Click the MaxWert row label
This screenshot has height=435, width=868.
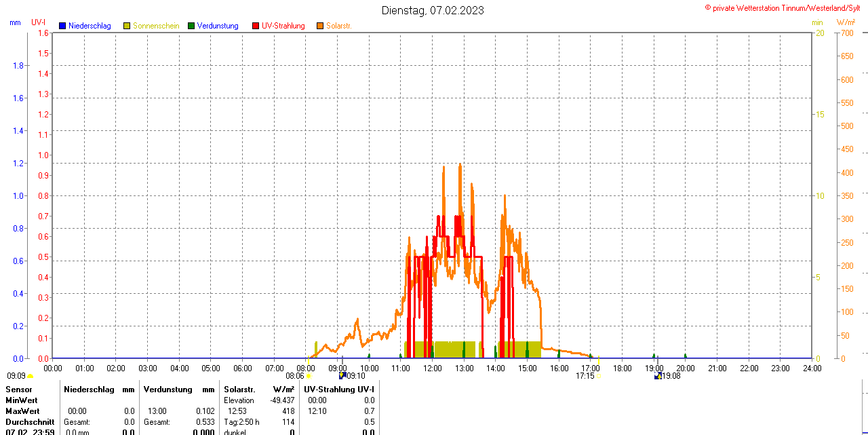coord(22,411)
